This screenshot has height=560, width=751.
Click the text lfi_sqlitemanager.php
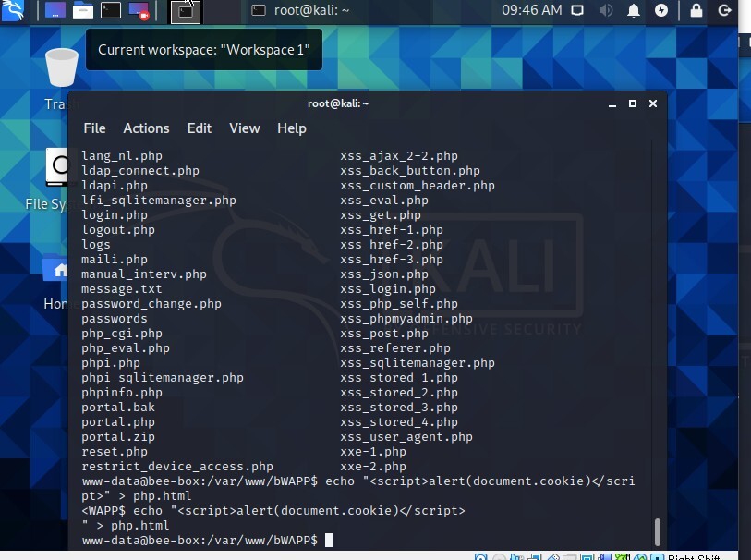pyautogui.click(x=159, y=201)
